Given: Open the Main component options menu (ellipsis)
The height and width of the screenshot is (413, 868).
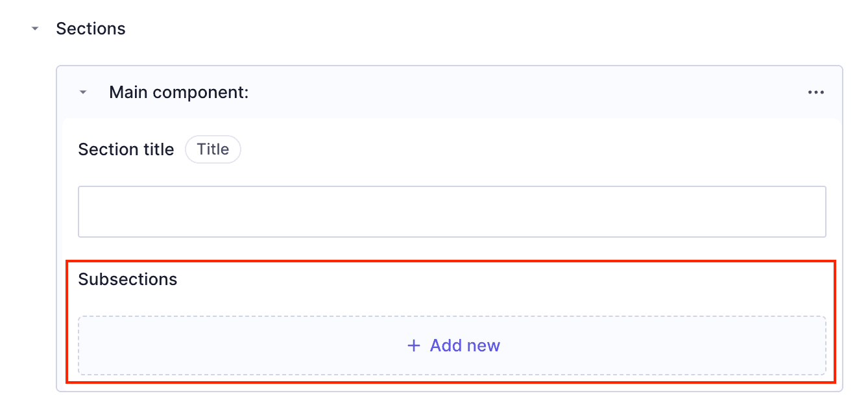Looking at the screenshot, I should [x=815, y=92].
